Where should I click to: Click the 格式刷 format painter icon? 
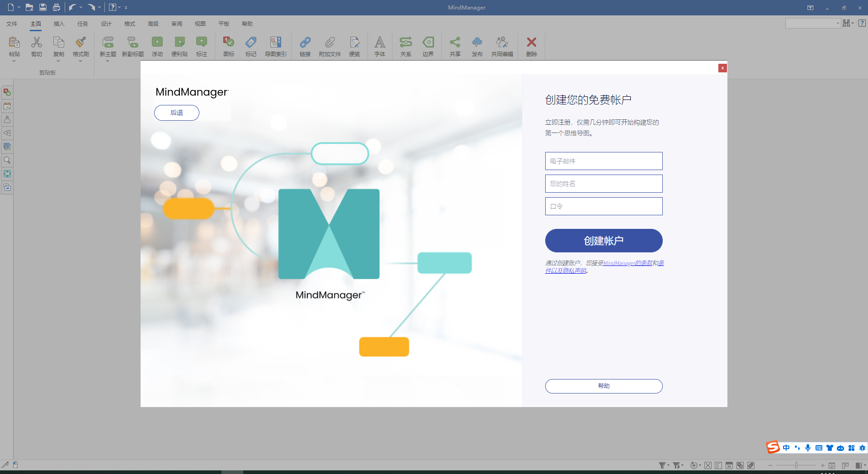pos(80,43)
